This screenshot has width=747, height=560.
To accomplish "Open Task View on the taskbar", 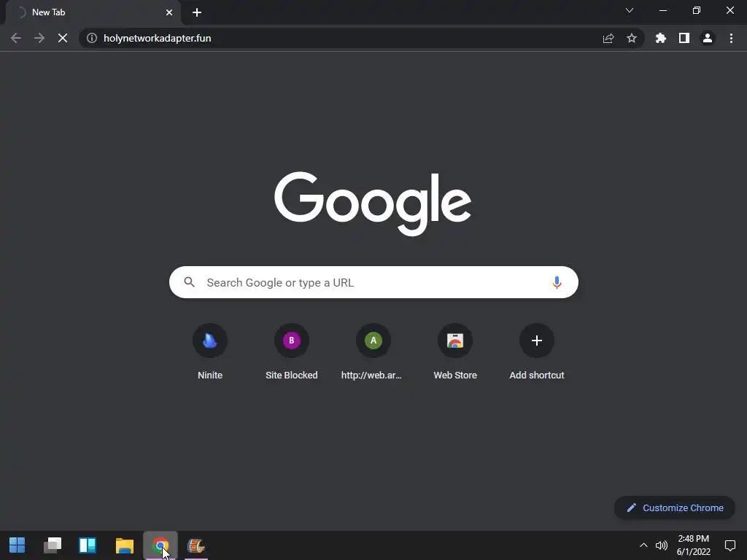I will click(x=53, y=545).
